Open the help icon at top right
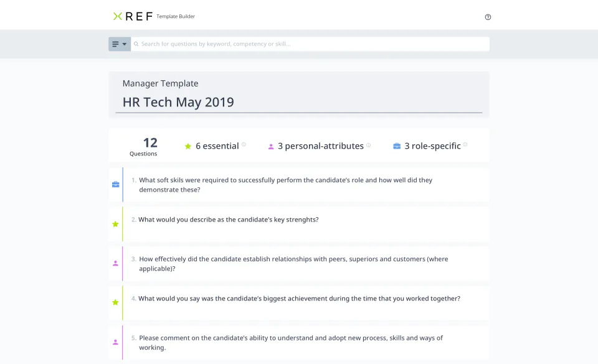Screen dimensions: 598x364 click(488, 17)
